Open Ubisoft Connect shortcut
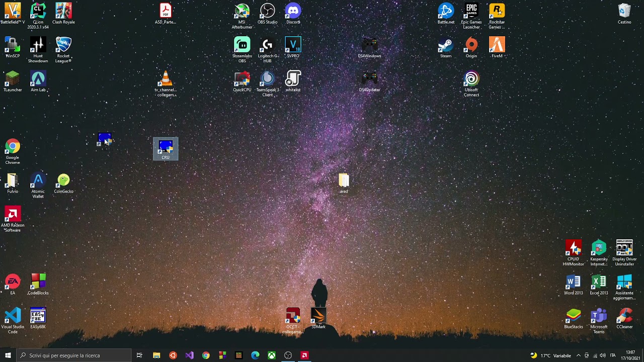Screen dimensions: 644x362 [471, 83]
